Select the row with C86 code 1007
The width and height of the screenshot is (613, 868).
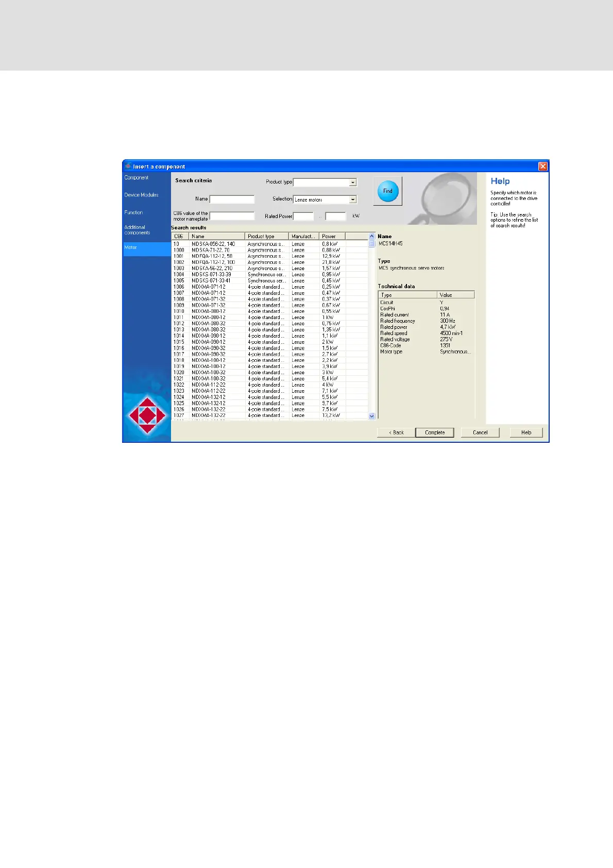point(270,293)
